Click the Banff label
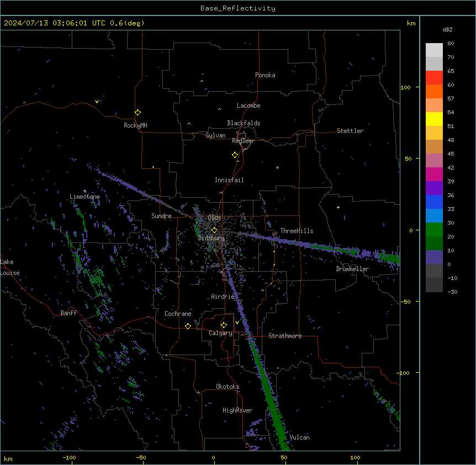The height and width of the screenshot is (465, 476). (x=68, y=313)
